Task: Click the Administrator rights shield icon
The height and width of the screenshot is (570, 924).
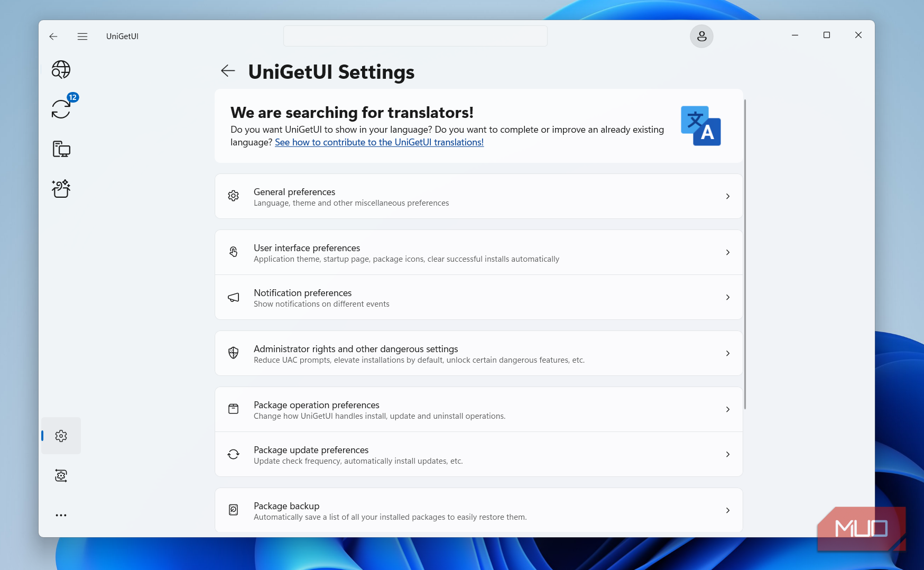Action: click(233, 353)
